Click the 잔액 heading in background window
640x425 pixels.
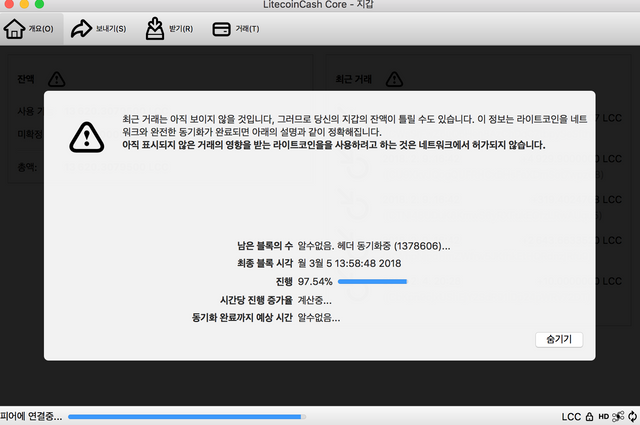click(x=26, y=79)
